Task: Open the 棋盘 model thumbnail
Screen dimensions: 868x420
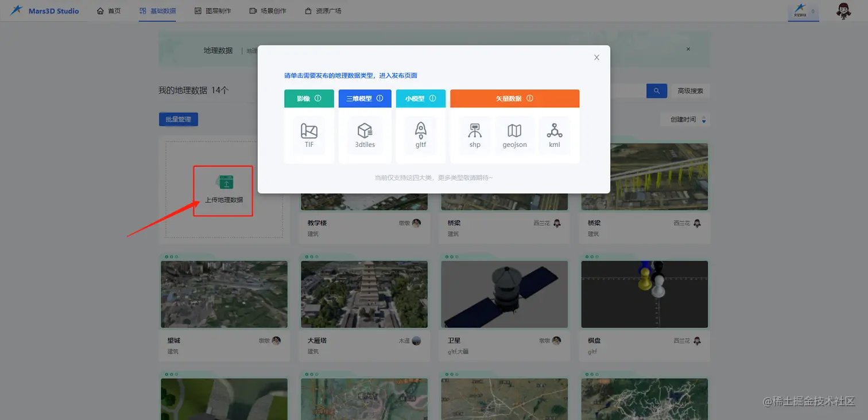Action: tap(644, 294)
